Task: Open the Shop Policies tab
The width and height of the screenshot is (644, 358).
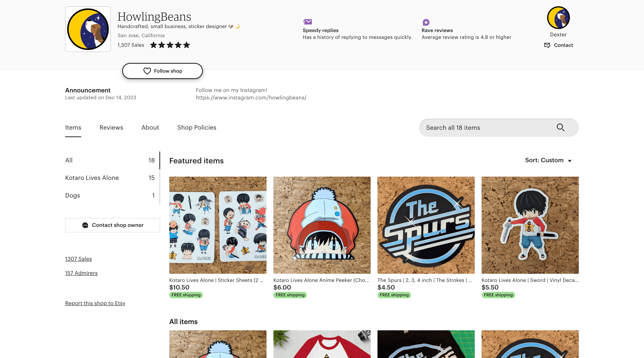Action: [x=197, y=127]
